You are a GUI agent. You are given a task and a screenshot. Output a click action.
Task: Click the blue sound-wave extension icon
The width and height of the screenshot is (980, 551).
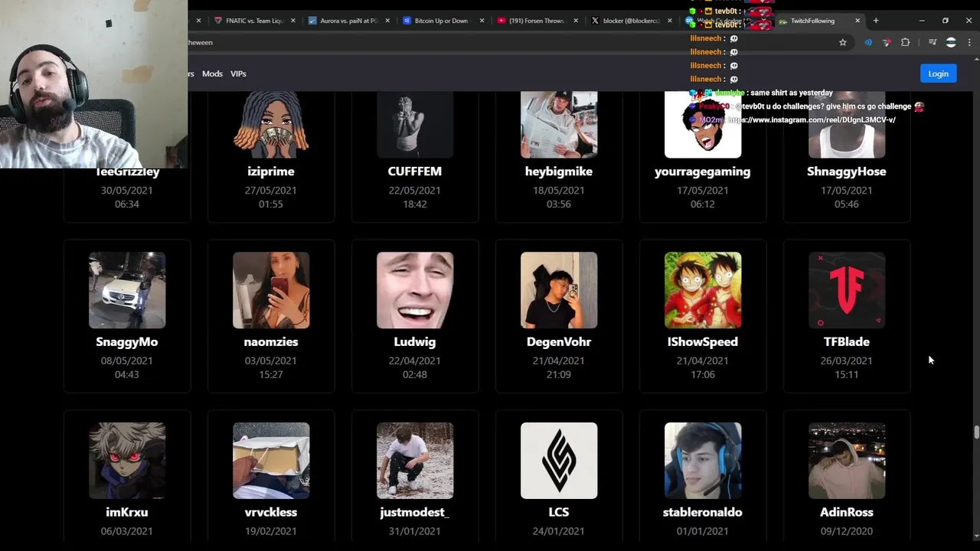click(x=868, y=43)
